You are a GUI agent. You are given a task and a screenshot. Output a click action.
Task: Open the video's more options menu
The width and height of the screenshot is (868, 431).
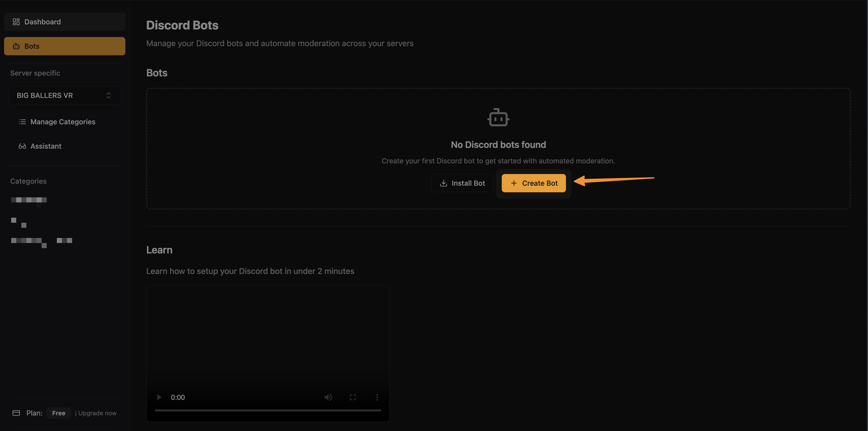(377, 397)
